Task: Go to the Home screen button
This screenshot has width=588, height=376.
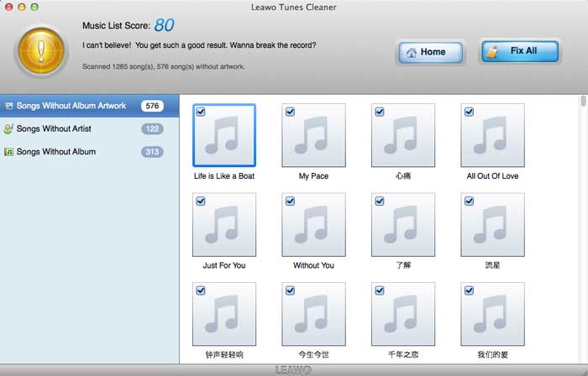Action: tap(430, 52)
